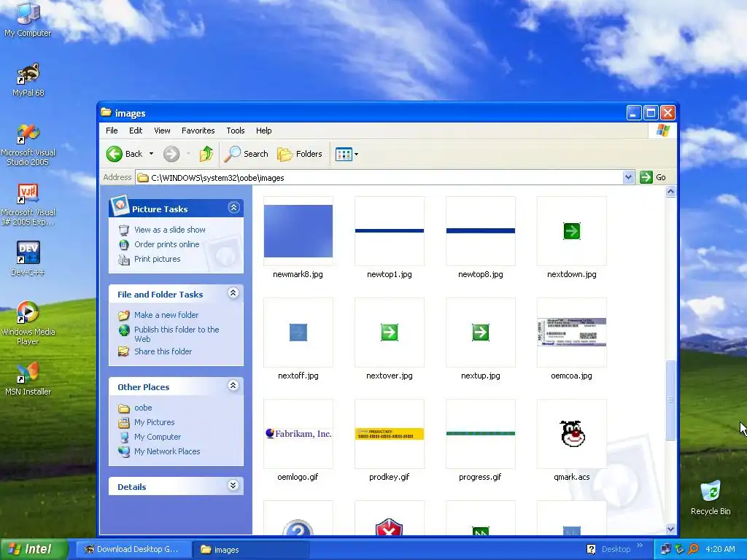Select nextoff.jpg thumbnail
This screenshot has height=560, width=747.
point(298,332)
